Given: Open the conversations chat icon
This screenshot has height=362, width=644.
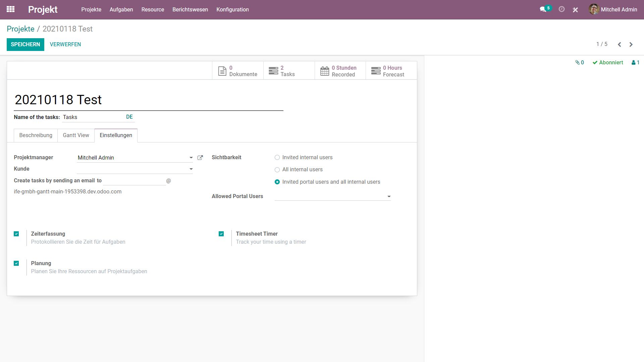Looking at the screenshot, I should coord(543,9).
